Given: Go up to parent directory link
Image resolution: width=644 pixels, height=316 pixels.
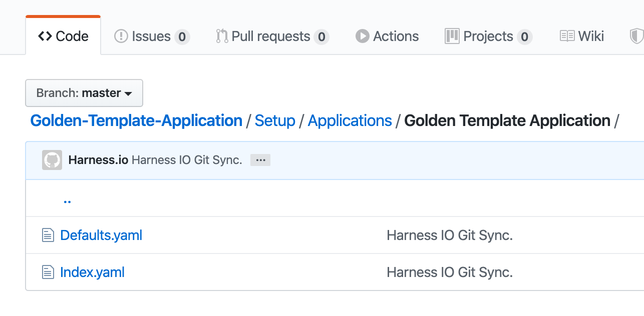Looking at the screenshot, I should [67, 200].
